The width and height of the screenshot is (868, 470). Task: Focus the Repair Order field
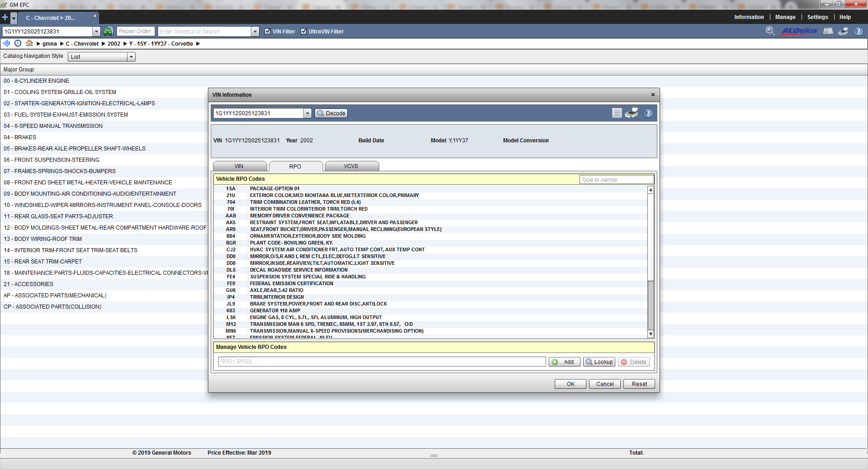136,31
